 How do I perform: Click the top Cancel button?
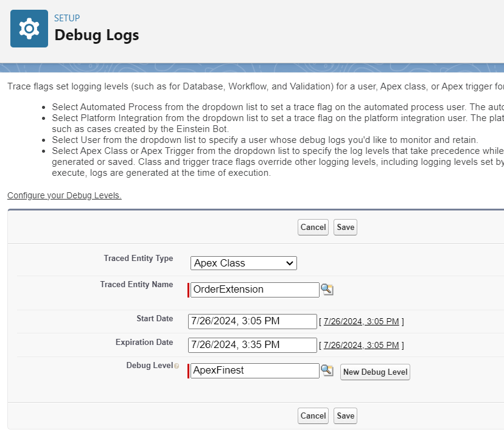click(313, 227)
